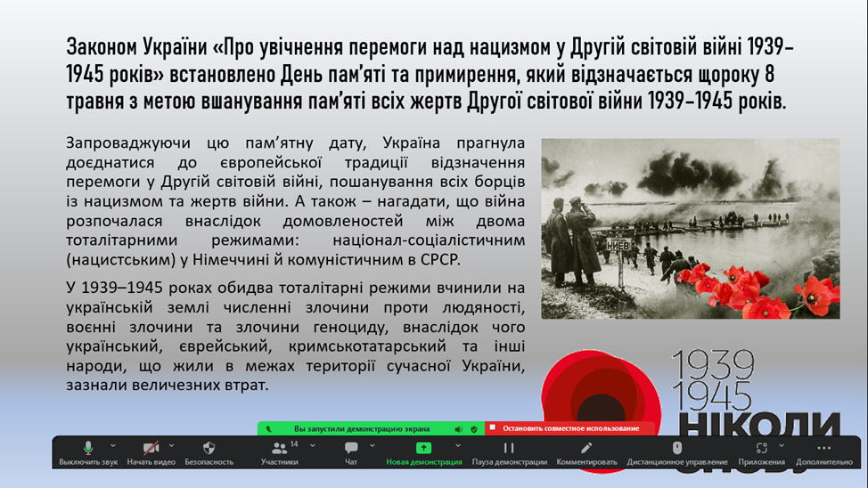Open the Participants panel

(279, 449)
